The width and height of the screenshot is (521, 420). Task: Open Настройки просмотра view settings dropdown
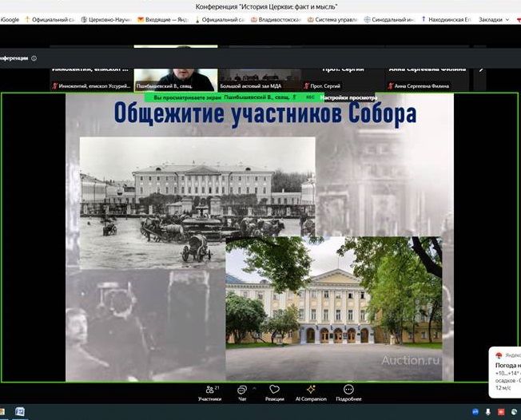[350, 97]
